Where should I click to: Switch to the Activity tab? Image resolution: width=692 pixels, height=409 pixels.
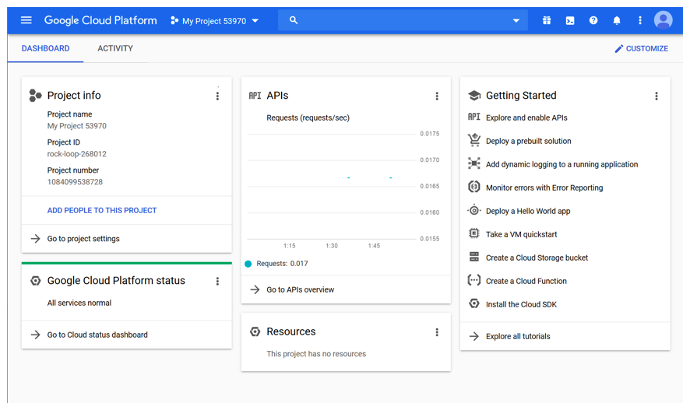click(x=115, y=49)
